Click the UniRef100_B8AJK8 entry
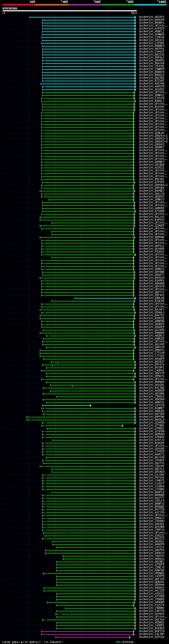 pyautogui.click(x=152, y=63)
